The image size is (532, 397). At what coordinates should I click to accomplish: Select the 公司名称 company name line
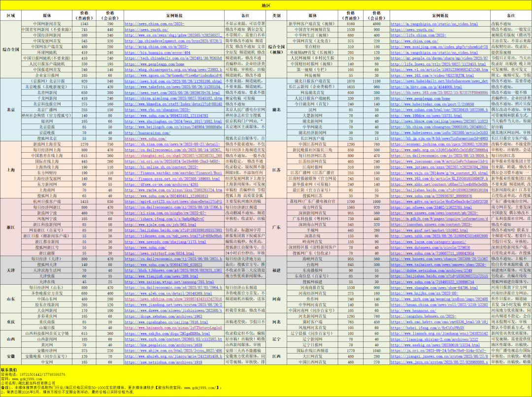[x=28, y=383]
